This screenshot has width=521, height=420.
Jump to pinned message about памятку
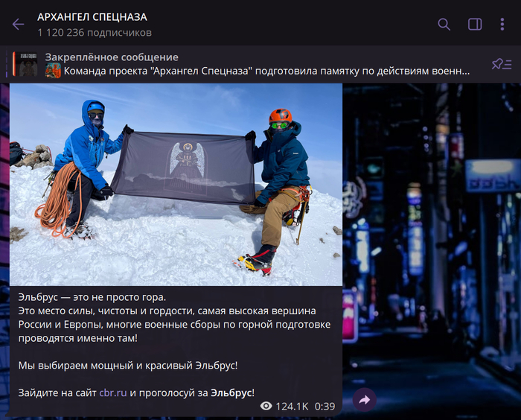pos(266,71)
